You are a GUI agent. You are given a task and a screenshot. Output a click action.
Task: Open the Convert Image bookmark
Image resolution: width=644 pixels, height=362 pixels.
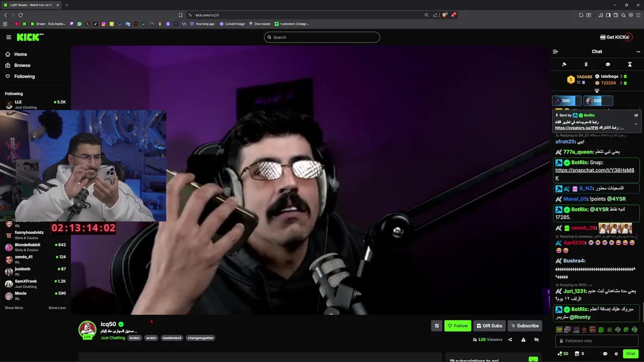pyautogui.click(x=232, y=24)
